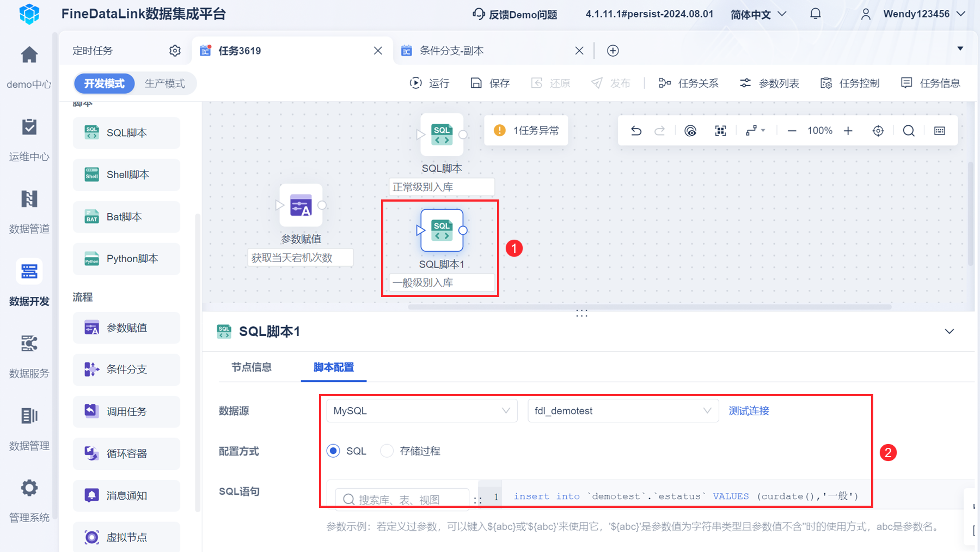
Task: Click the undo arrow on canvas toolbar
Action: pyautogui.click(x=636, y=131)
